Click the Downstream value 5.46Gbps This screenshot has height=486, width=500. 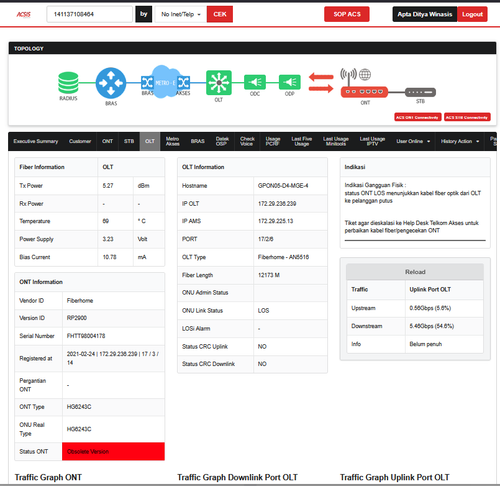pos(432,326)
